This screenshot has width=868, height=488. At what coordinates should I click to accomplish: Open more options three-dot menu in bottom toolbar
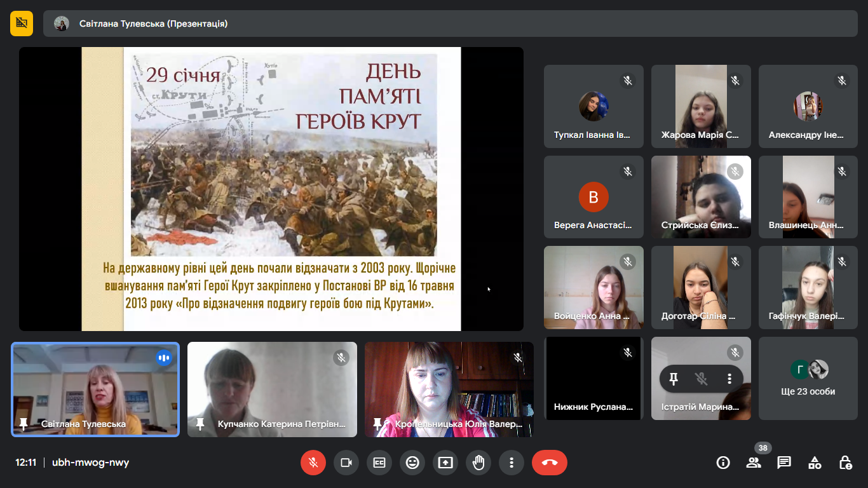[x=512, y=463]
